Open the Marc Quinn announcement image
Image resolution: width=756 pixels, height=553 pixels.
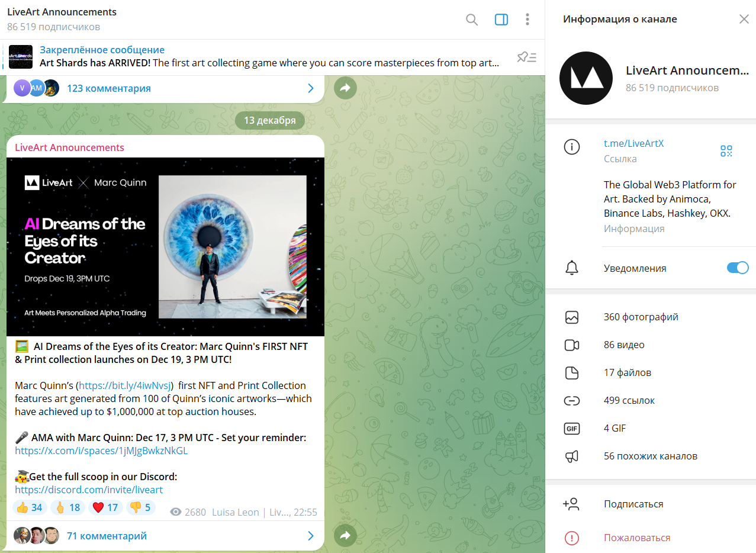point(165,247)
